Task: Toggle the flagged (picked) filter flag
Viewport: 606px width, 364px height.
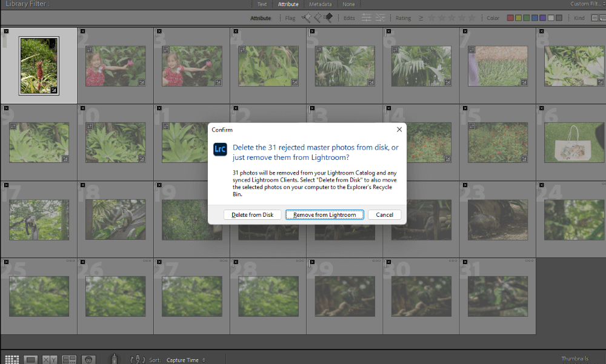Action: 307,18
